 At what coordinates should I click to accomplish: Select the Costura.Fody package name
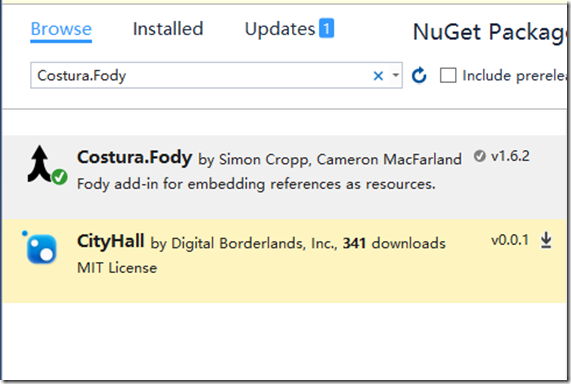pyautogui.click(x=134, y=158)
